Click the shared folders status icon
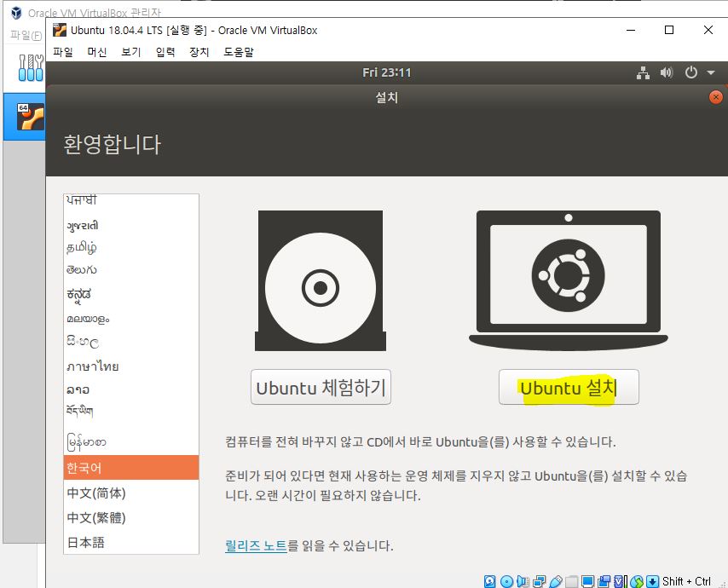Viewport: 728px width, 588px height. [572, 581]
